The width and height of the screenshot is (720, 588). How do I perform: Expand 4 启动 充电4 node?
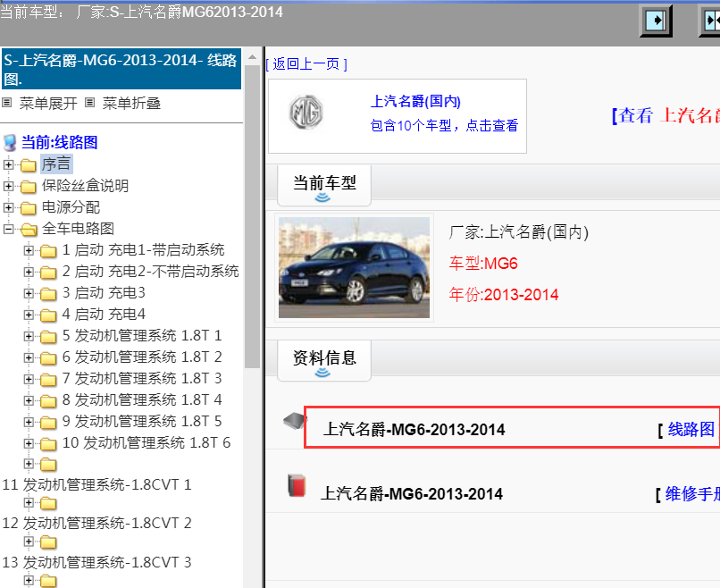coord(29,315)
